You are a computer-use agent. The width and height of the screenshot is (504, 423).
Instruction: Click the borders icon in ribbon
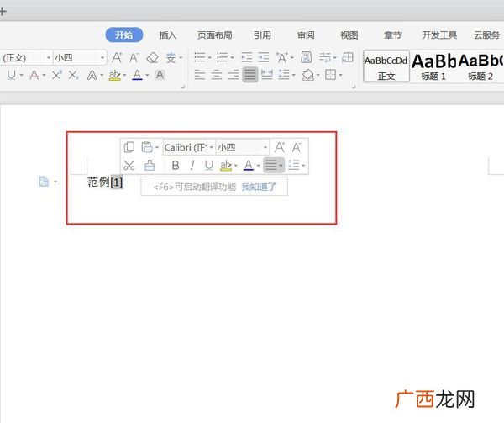(330, 75)
